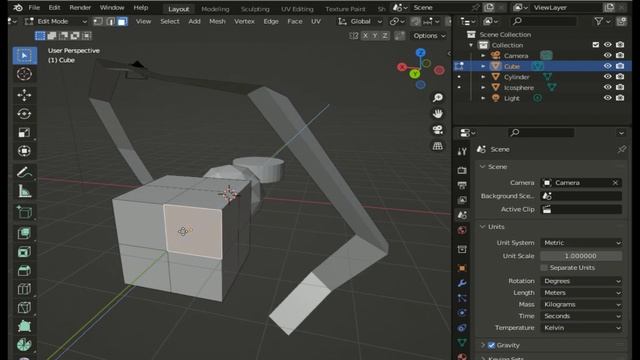
Task: Open the World properties tab
Action: click(x=462, y=230)
